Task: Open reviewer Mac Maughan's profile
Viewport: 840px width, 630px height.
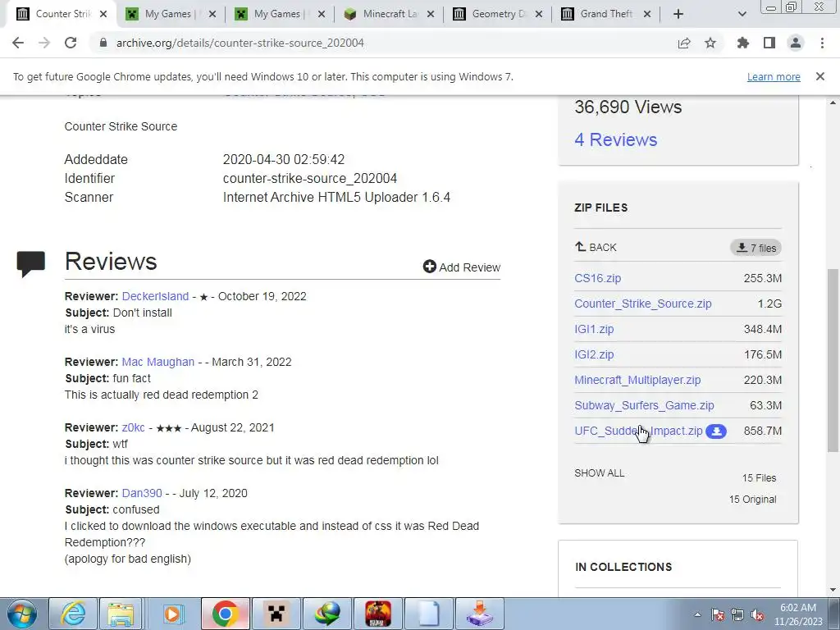Action: pos(158,362)
